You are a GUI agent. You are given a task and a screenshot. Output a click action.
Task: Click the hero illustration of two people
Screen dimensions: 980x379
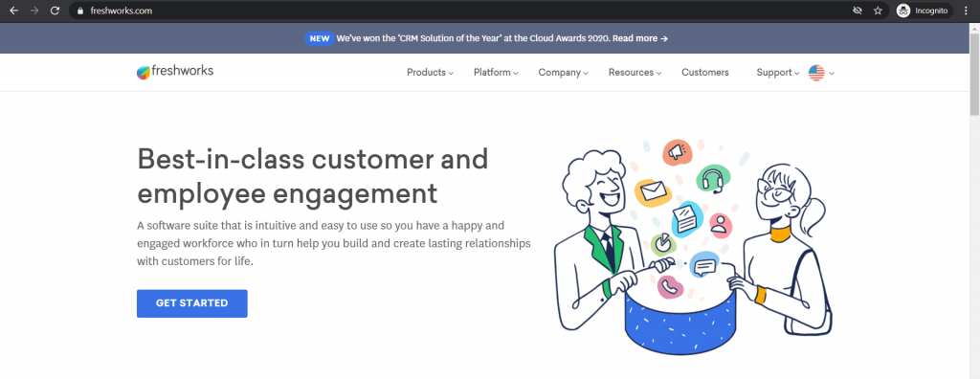coord(694,247)
